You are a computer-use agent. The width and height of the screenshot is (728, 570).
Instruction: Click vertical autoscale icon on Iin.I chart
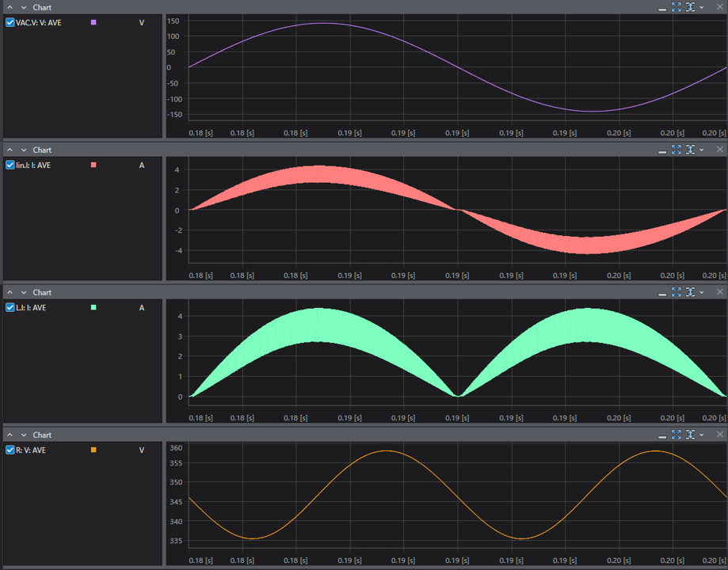point(690,150)
